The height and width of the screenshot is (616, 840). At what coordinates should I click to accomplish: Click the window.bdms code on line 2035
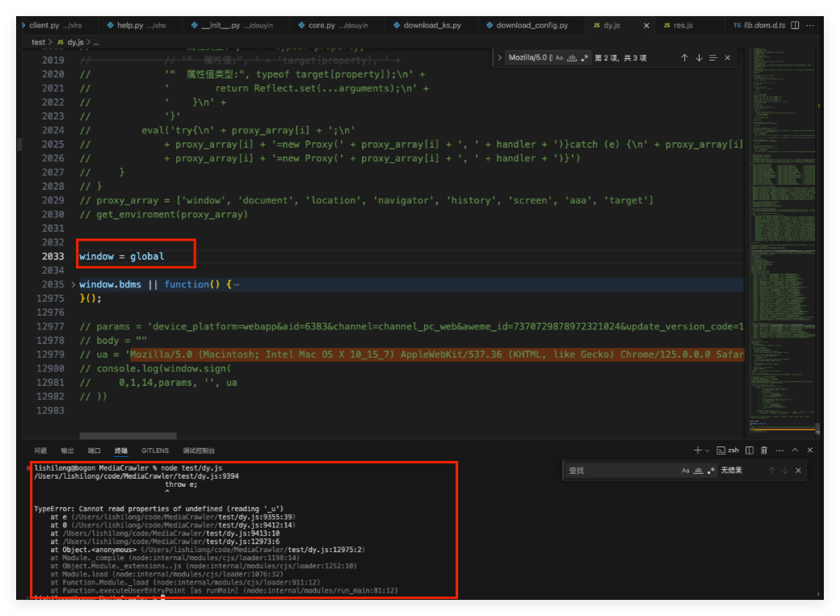point(110,284)
